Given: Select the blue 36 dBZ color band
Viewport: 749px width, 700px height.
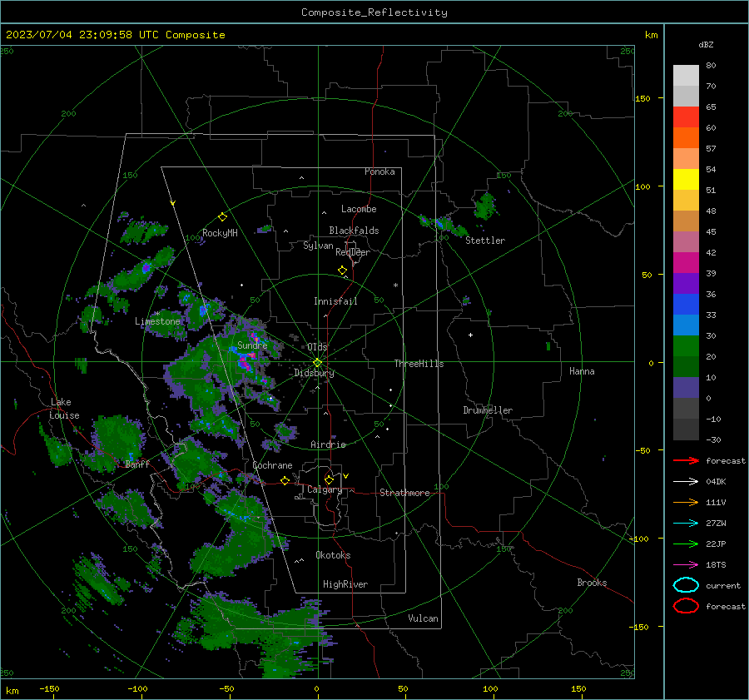Looking at the screenshot, I should 686,305.
